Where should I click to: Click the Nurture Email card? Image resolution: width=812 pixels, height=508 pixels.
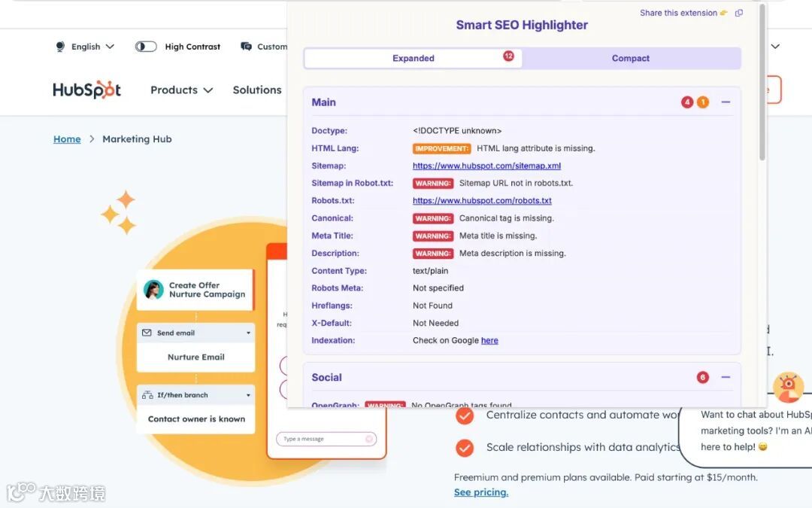[195, 357]
